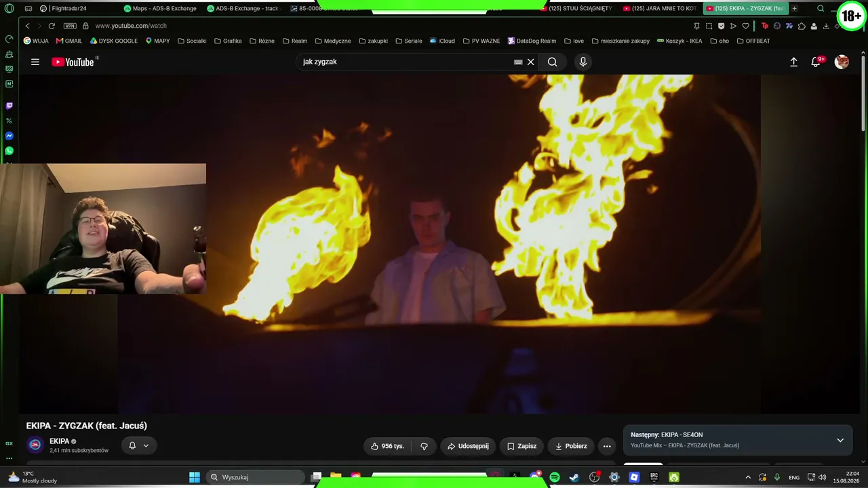
Task: Open Spotify from the taskbar
Action: [x=555, y=477]
